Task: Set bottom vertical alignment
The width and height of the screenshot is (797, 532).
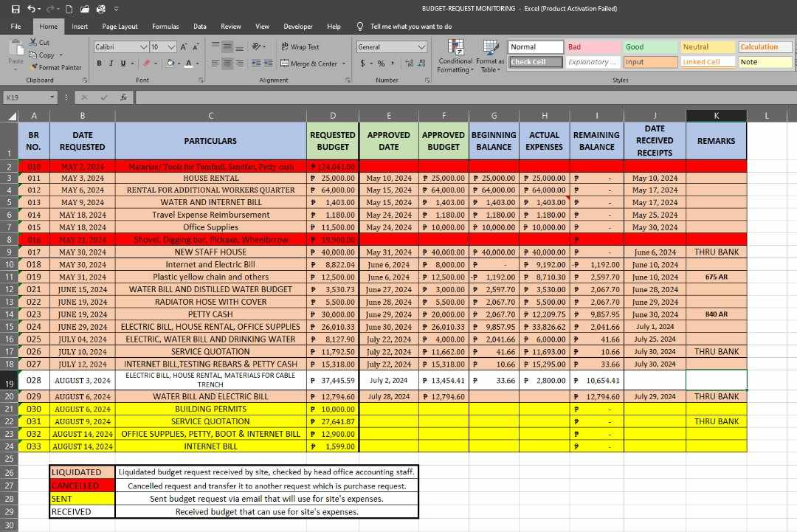Action: pos(239,46)
